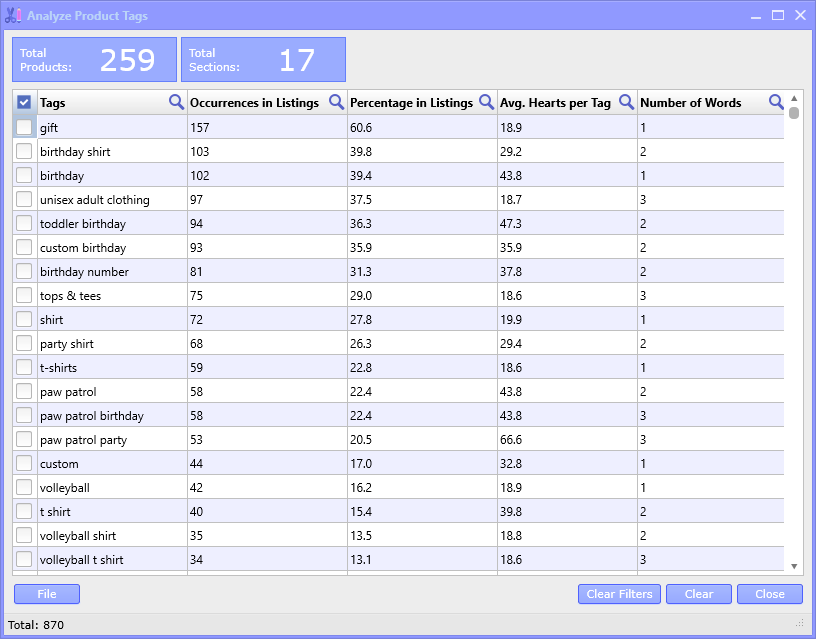Open the File menu button
The width and height of the screenshot is (816, 639).
[x=47, y=594]
